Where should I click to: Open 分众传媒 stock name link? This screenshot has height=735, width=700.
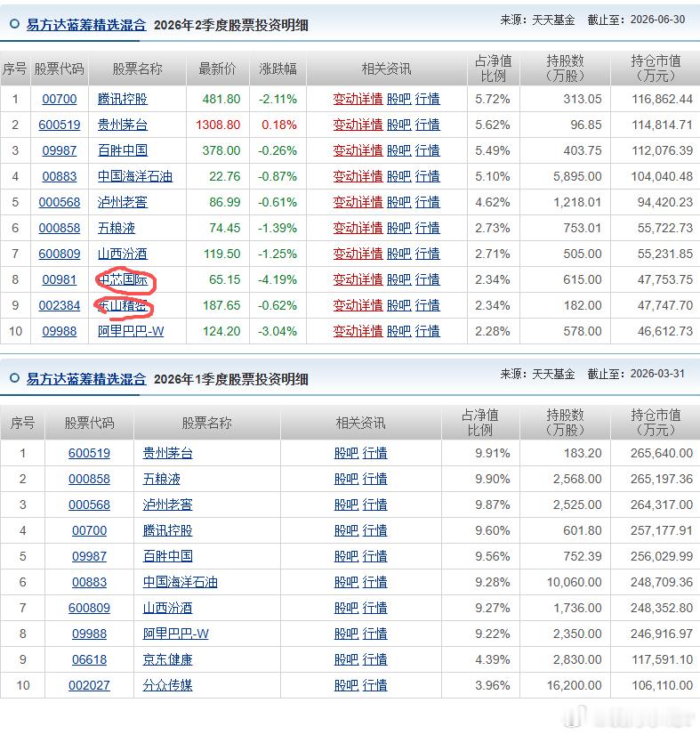168,685
